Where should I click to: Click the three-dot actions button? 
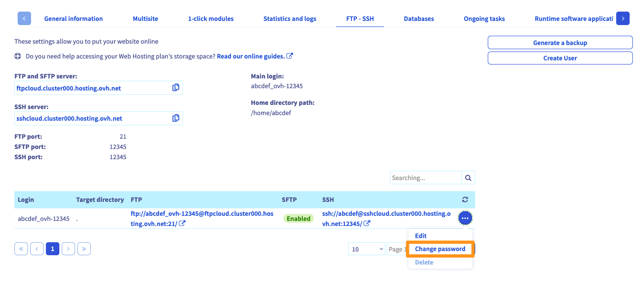point(465,218)
